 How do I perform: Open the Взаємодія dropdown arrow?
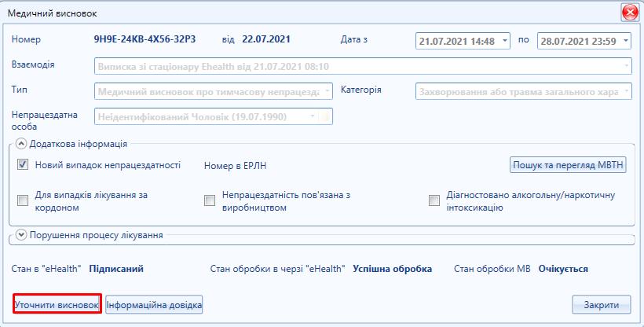click(627, 66)
